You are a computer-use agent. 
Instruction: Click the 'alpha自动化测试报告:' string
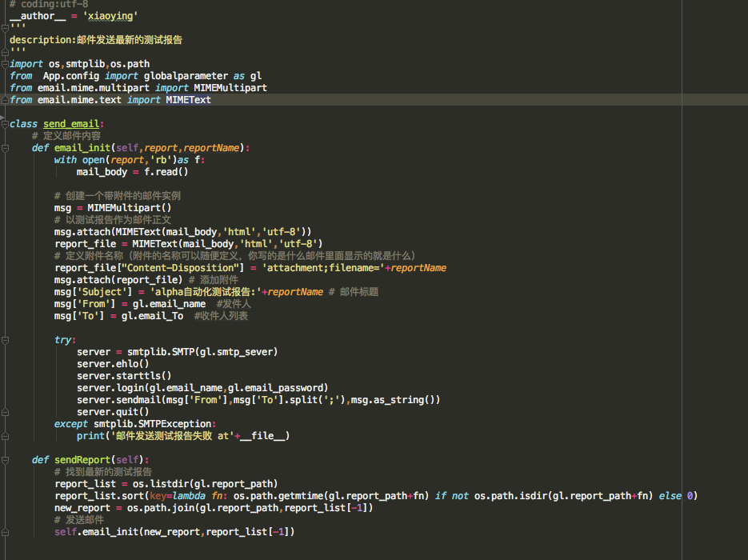(205, 292)
